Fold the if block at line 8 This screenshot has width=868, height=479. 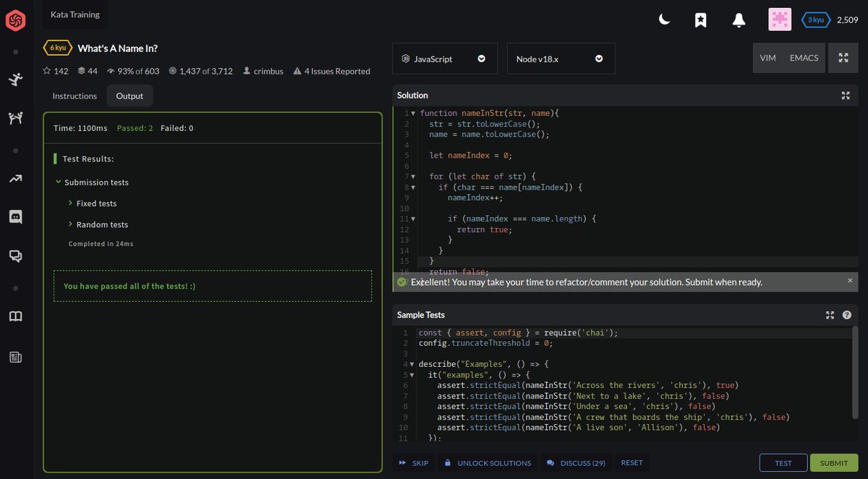coord(413,187)
